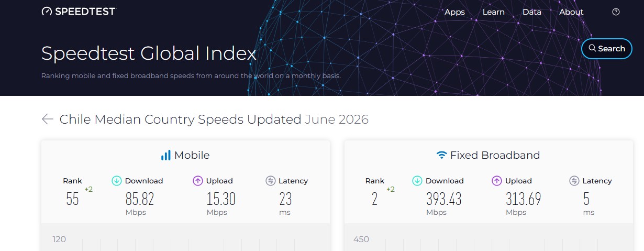Click the Fixed Broadband download arrow icon
The height and width of the screenshot is (251, 644).
coord(417,181)
